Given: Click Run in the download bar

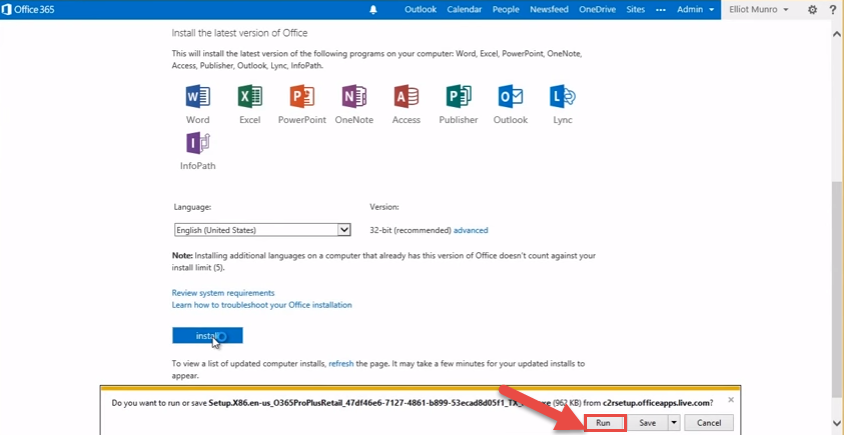Looking at the screenshot, I should click(x=603, y=423).
